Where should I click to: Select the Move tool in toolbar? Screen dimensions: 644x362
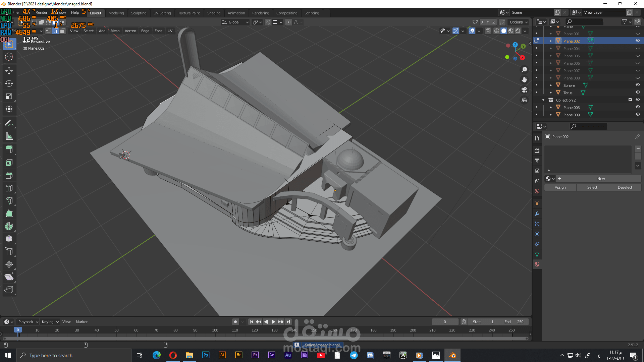9,70
